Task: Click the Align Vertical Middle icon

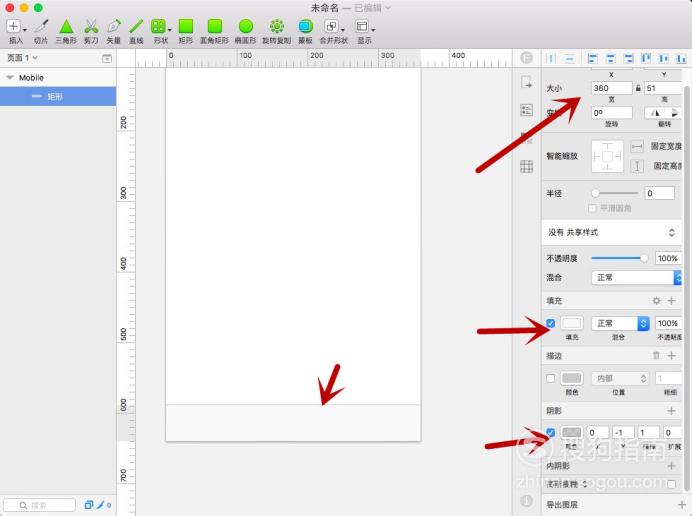Action: 664,58
